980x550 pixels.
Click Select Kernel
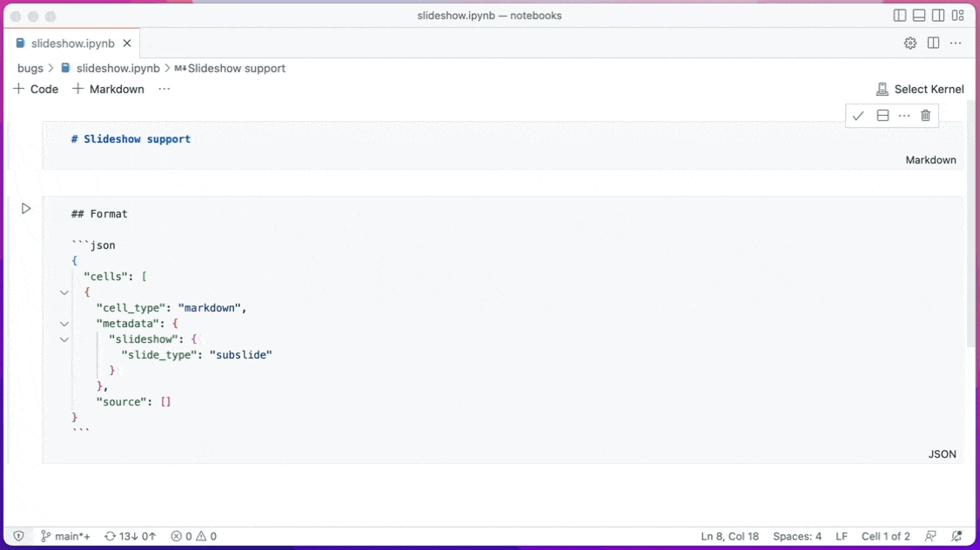click(x=919, y=89)
